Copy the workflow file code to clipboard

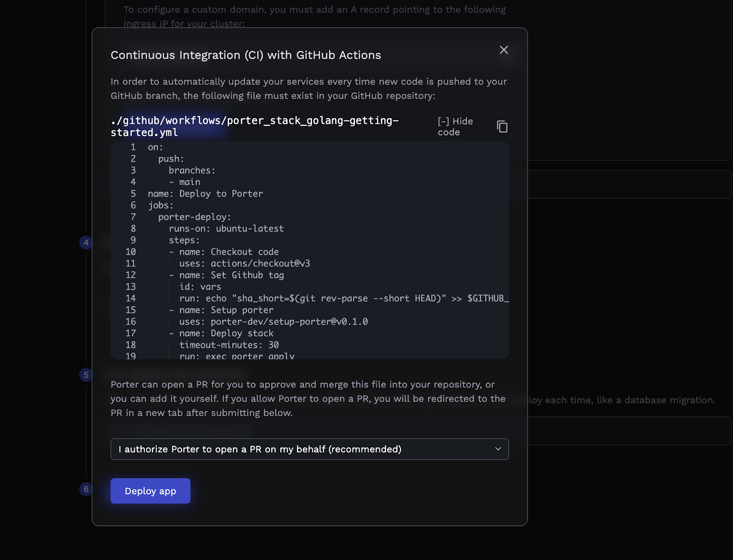502,126
